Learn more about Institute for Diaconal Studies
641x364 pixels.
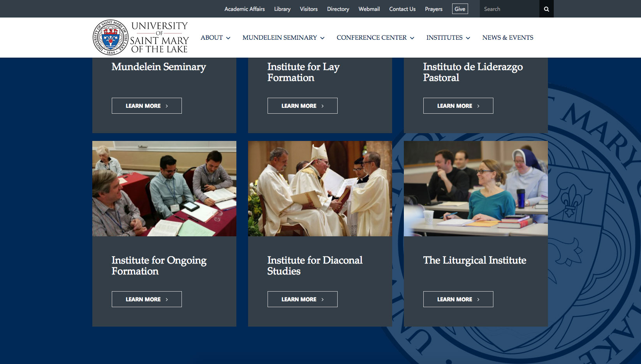303,299
